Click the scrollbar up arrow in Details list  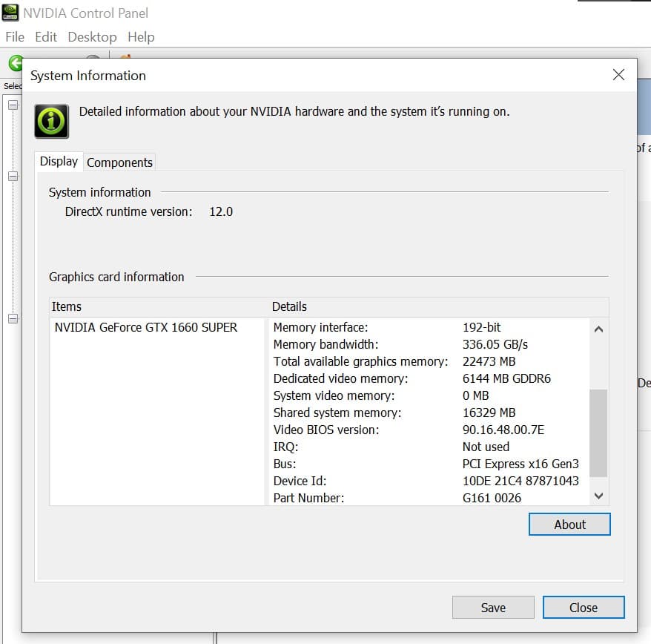[598, 329]
